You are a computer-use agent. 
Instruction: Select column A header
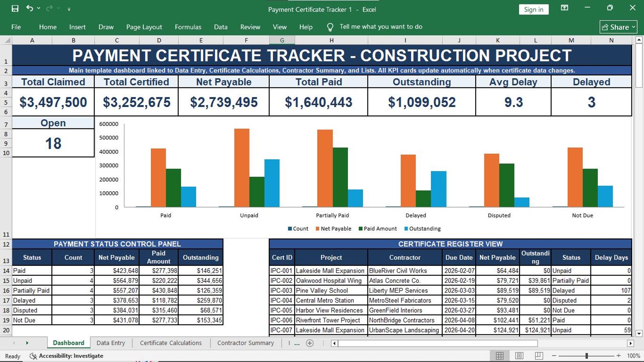tap(32, 40)
